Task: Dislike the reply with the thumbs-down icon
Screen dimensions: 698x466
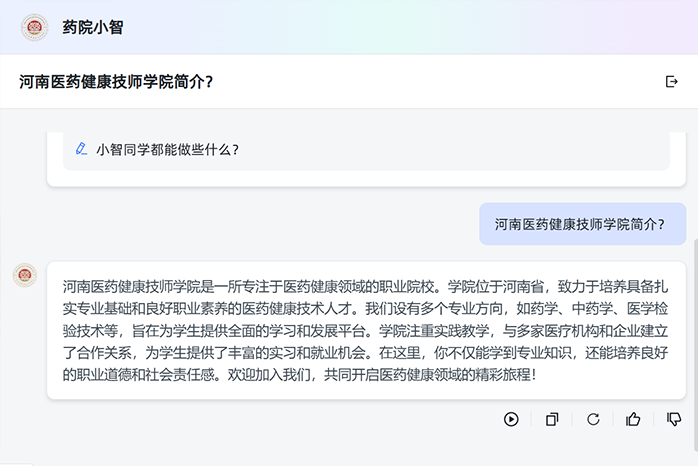Action: (x=674, y=420)
